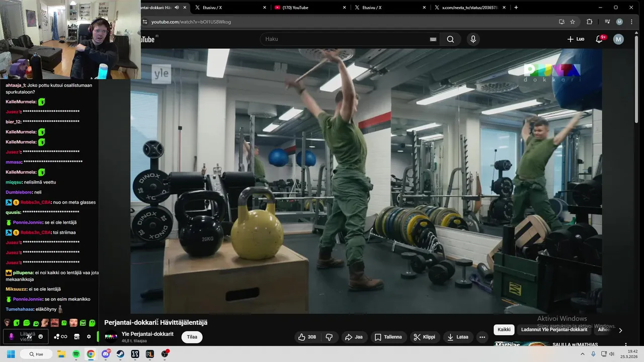Open Chrome extensions puzzle icon
Image resolution: width=644 pixels, height=362 pixels.
click(590, 22)
